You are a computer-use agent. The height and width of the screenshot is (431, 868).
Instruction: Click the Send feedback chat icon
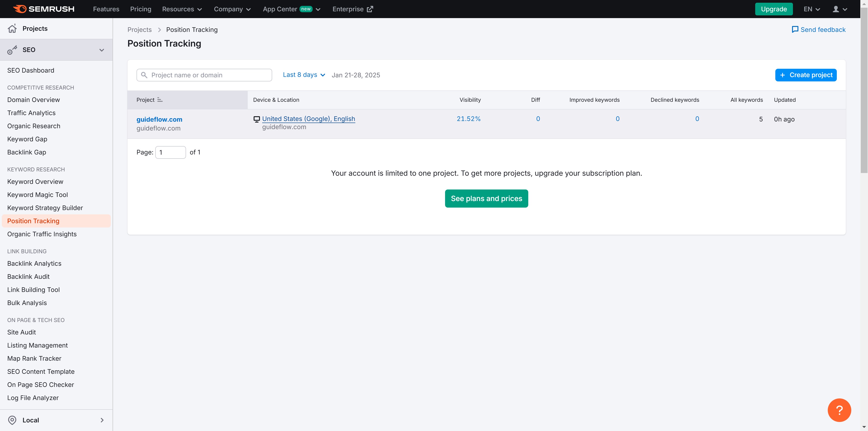pos(795,30)
